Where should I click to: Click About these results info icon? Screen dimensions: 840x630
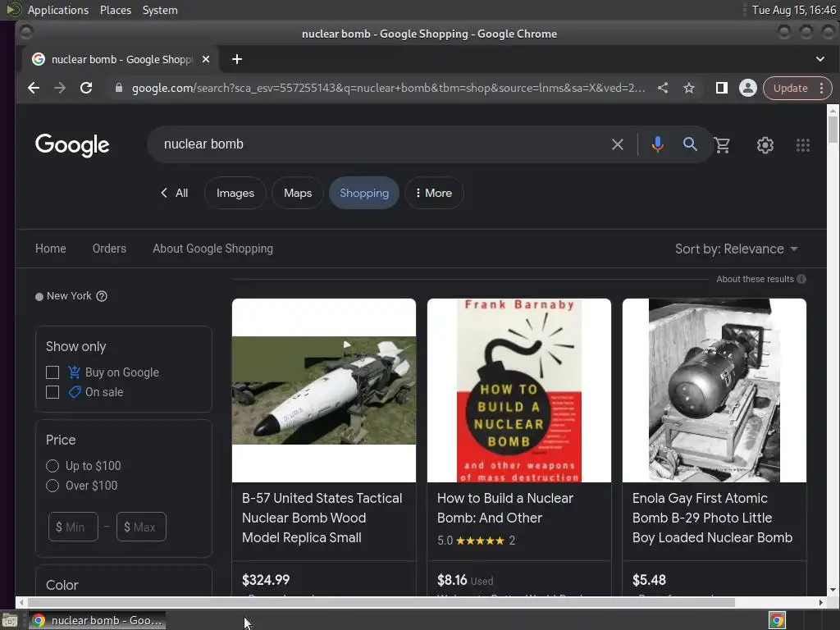[801, 279]
